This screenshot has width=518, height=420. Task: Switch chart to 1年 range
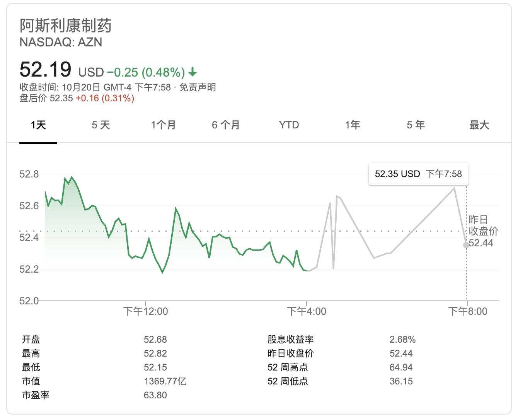(353, 125)
